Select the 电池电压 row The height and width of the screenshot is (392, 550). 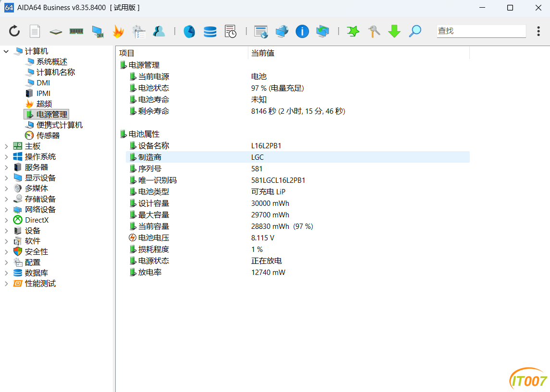pyautogui.click(x=298, y=238)
